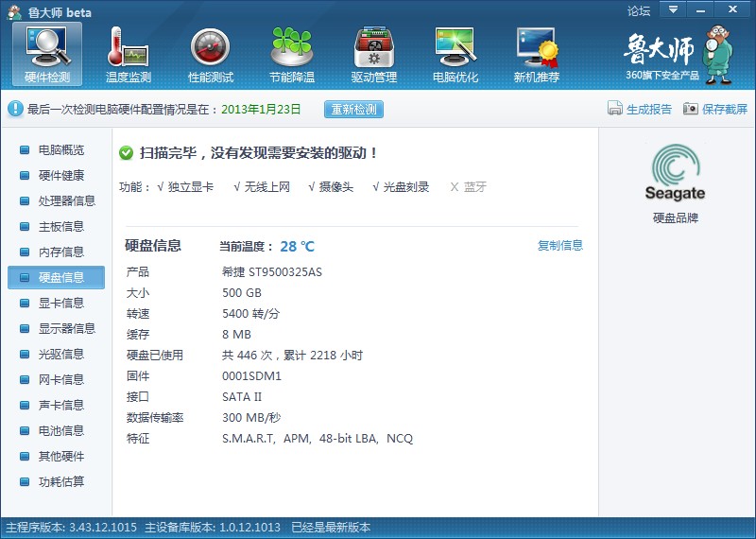Click the 主设备库版本 version in status bar
This screenshot has height=539, width=756.
213,527
